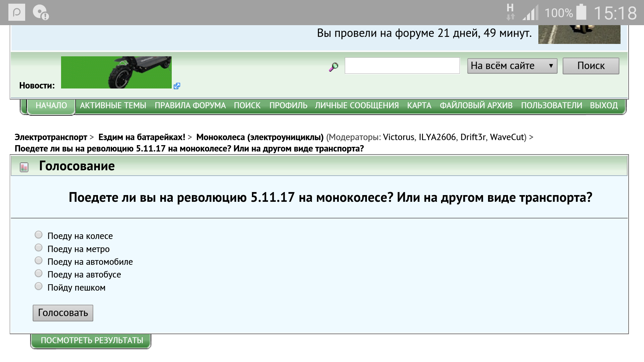Tap the notification alert icon in status bar
This screenshot has width=644, height=362.
[x=41, y=13]
